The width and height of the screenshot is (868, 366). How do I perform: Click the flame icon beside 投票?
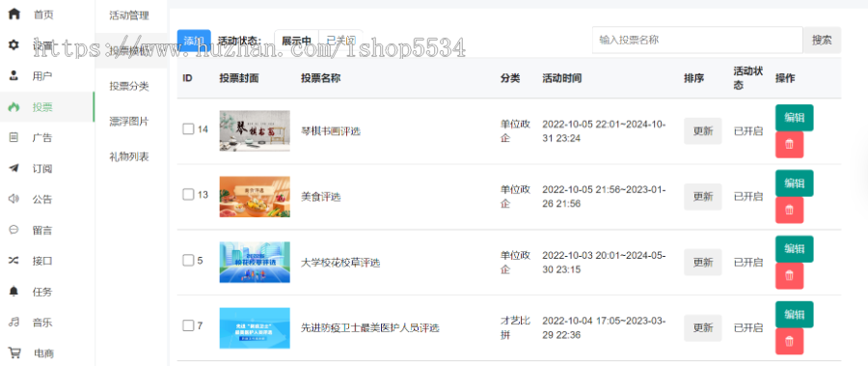point(14,107)
